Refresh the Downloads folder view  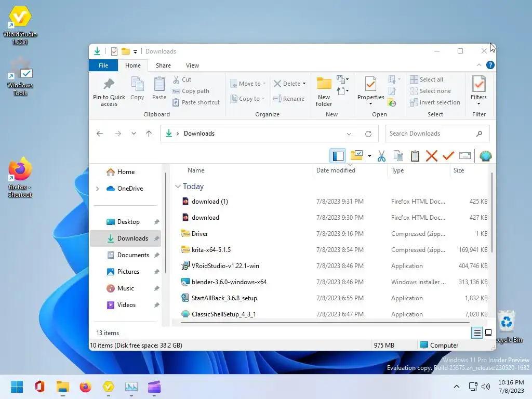point(368,134)
